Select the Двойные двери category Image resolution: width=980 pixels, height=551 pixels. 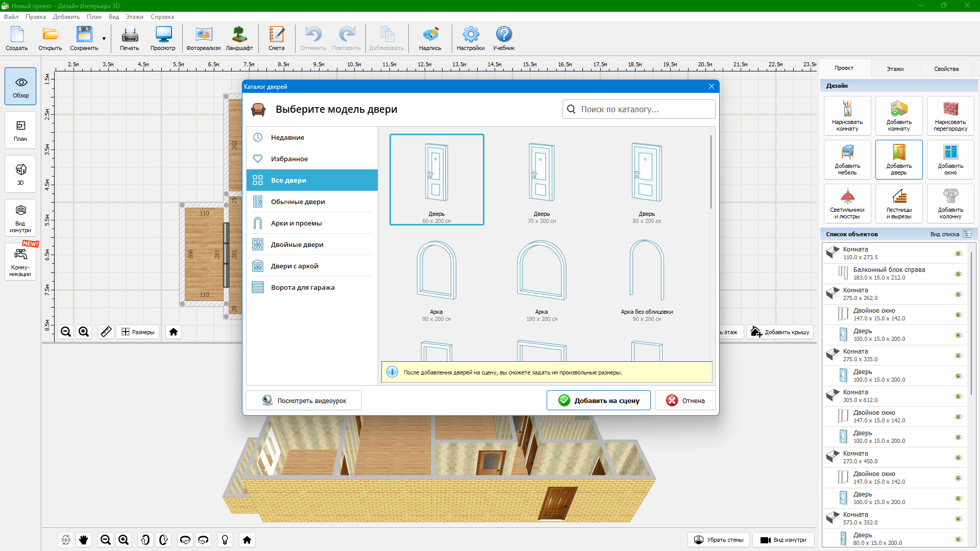pos(297,244)
